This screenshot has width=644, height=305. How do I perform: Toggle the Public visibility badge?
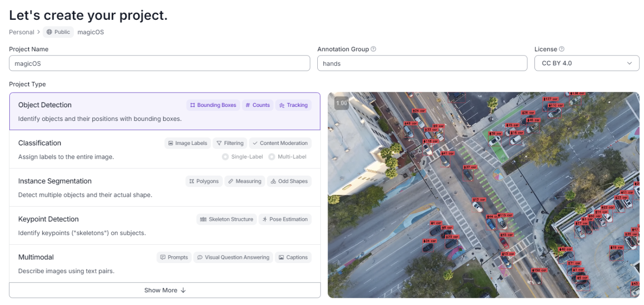[58, 32]
